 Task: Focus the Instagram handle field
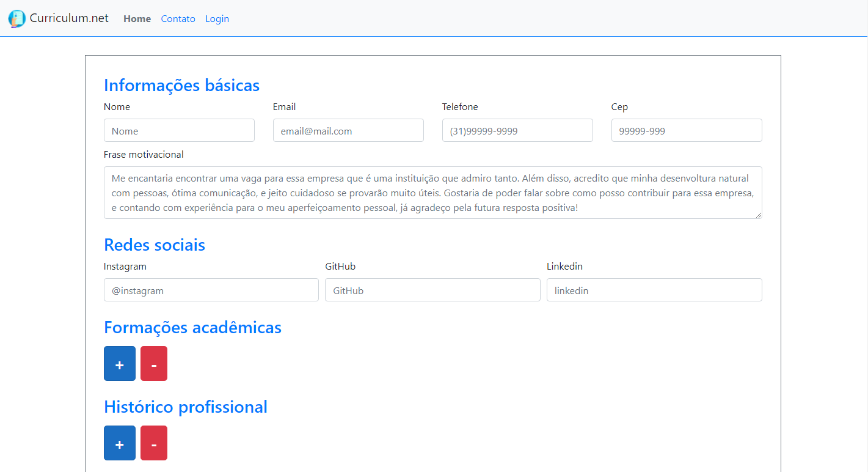pos(211,290)
